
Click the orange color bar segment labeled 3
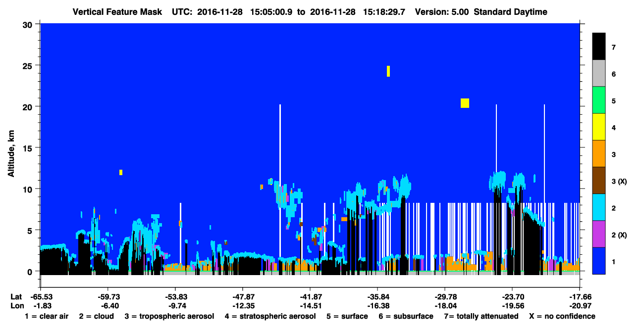[599, 153]
